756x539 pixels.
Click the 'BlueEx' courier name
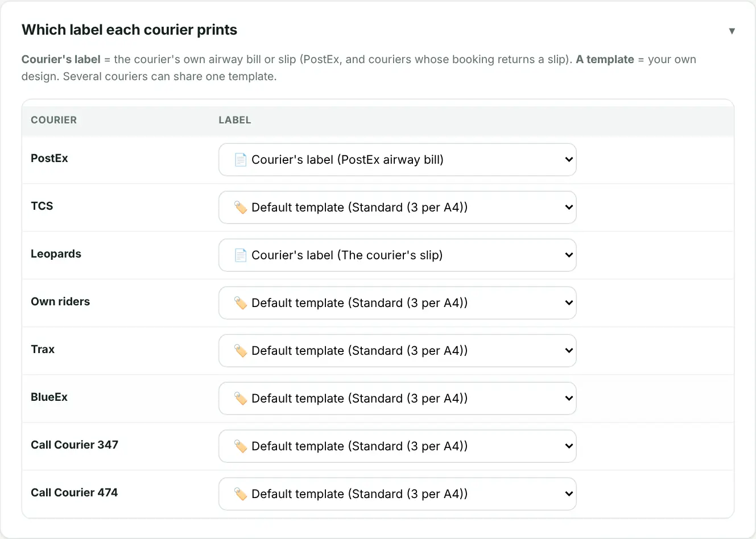49,397
